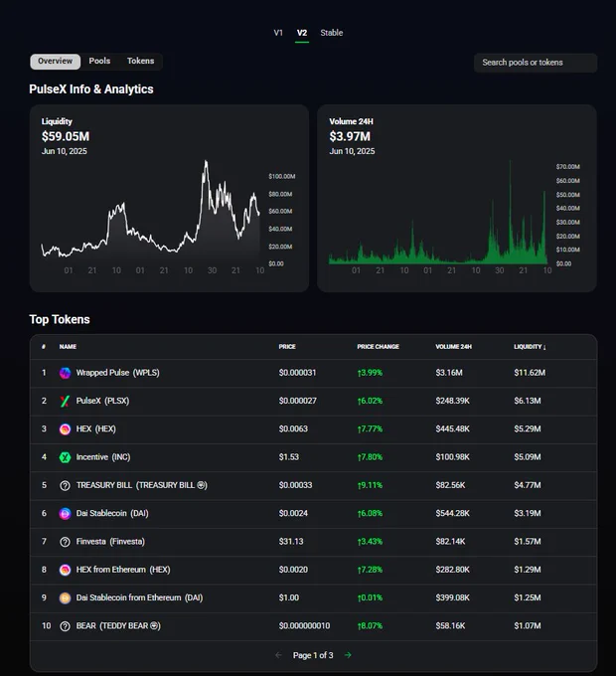Sort the table by Liquidity column
Viewport: 616px width, 676px height.
(x=530, y=347)
